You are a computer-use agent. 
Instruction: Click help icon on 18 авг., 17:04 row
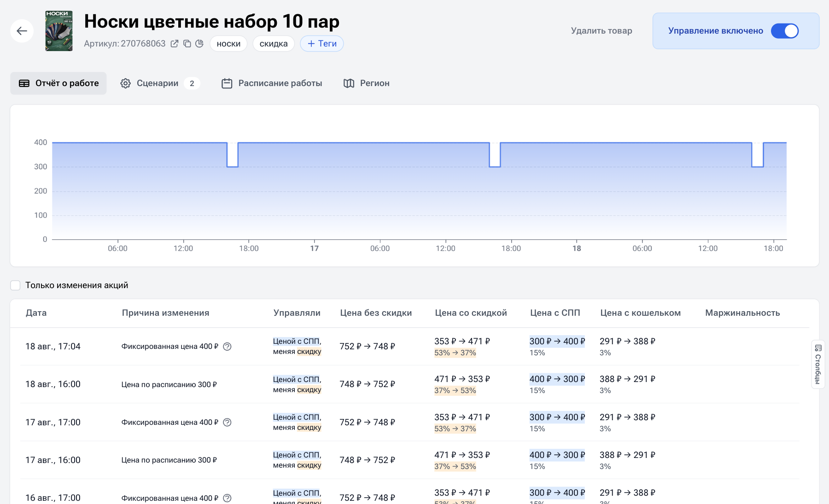(x=227, y=347)
